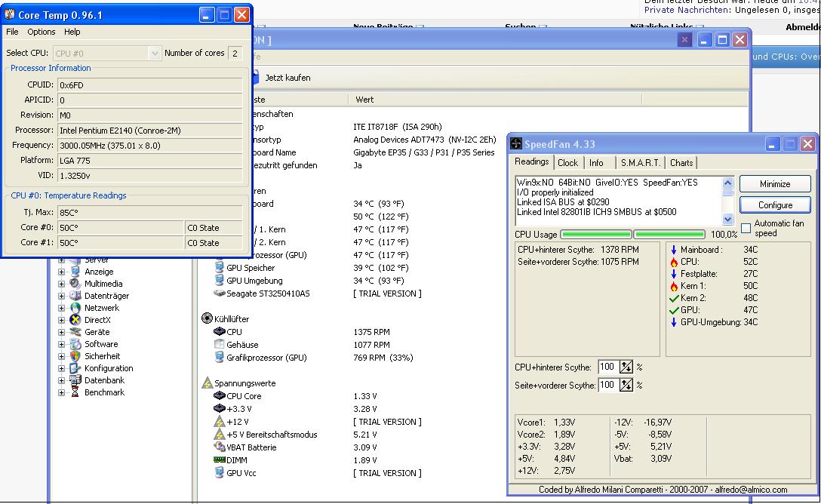Adjust the Seite+vorderer Scythe speed spinner

click(626, 386)
